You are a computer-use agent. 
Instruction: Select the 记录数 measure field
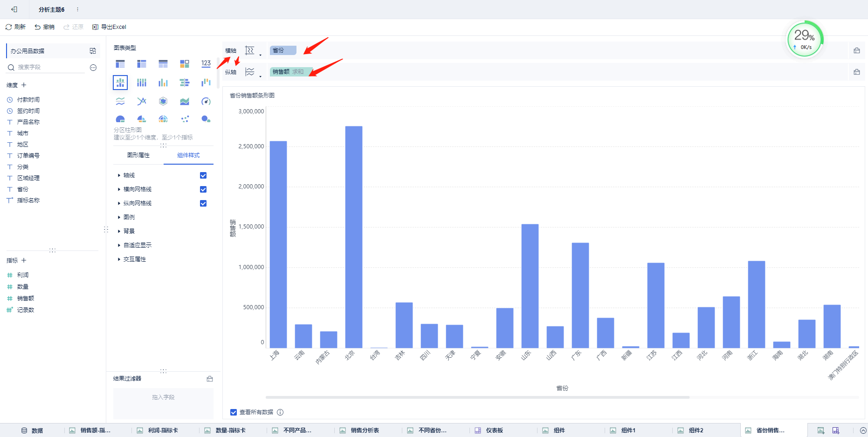(x=26, y=310)
